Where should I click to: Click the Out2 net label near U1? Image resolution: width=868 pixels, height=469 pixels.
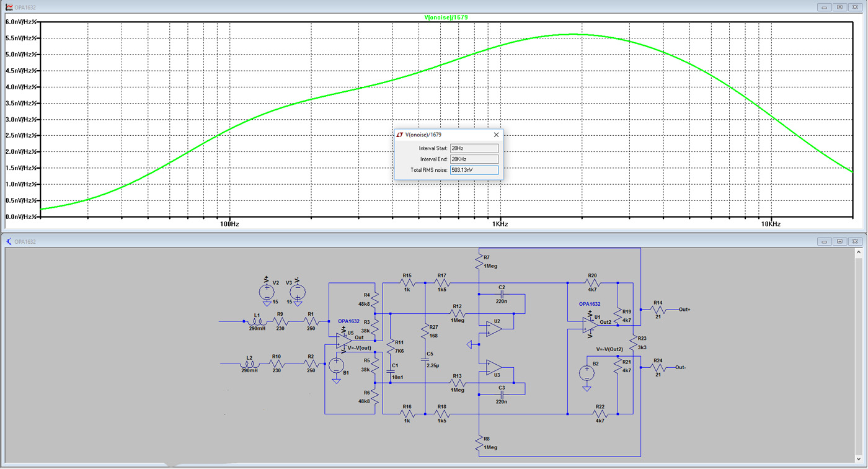click(605, 322)
